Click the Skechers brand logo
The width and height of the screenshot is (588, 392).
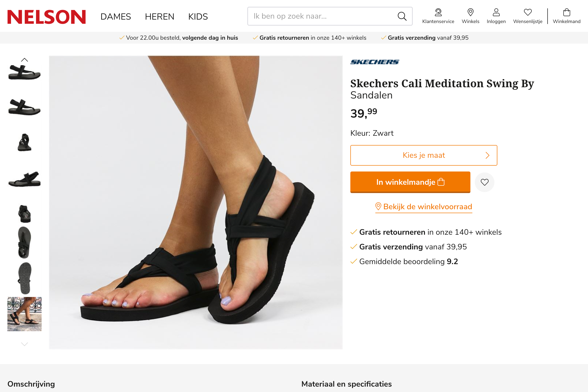375,62
